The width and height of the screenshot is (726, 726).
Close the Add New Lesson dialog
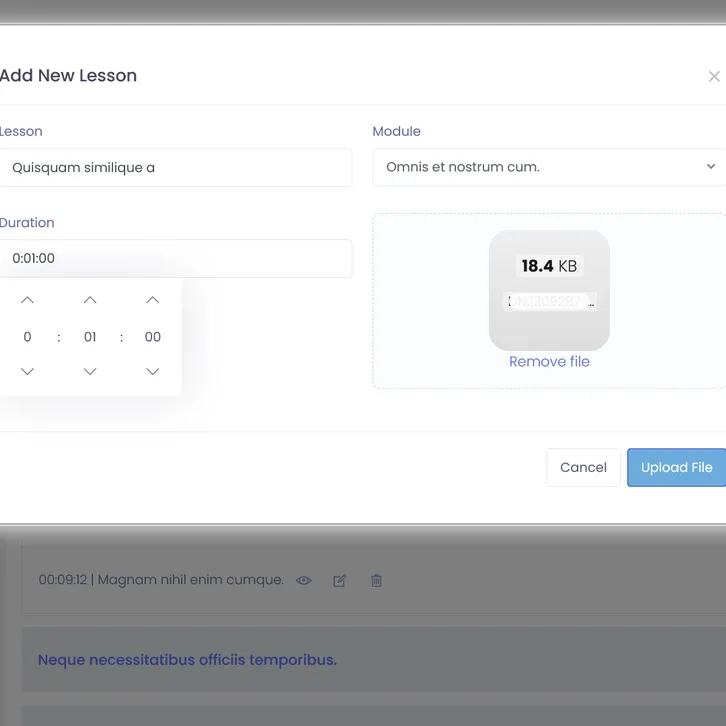click(713, 76)
